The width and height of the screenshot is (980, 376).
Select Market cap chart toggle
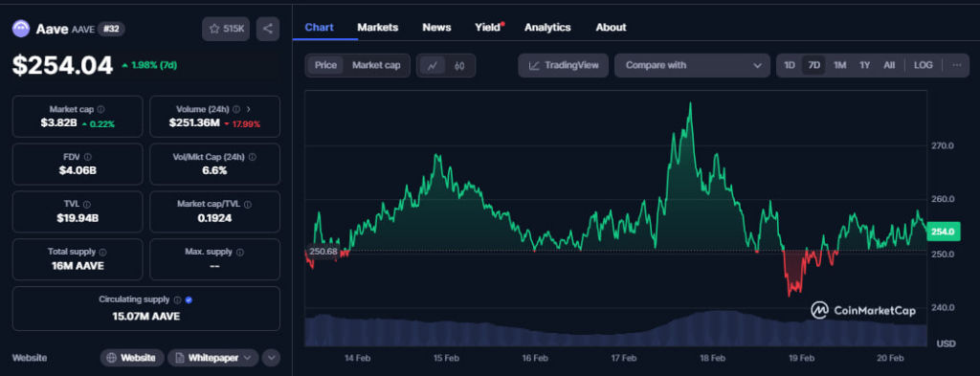point(376,65)
